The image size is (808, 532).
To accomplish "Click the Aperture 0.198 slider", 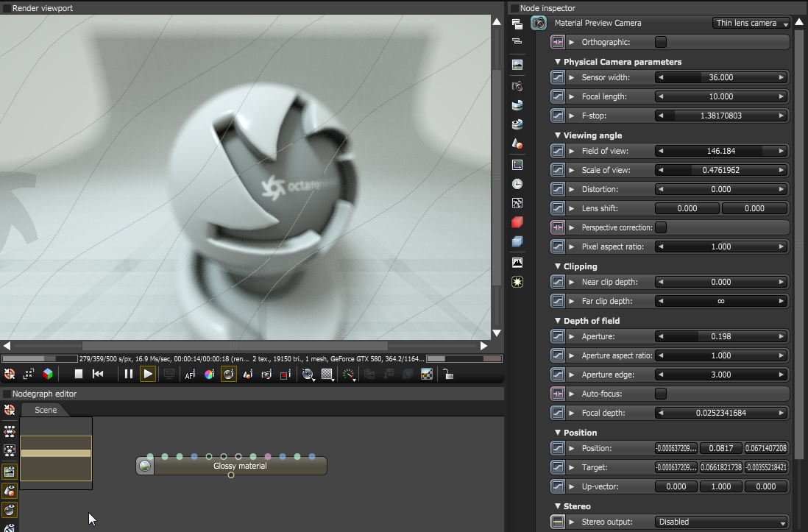I will pyautogui.click(x=721, y=336).
